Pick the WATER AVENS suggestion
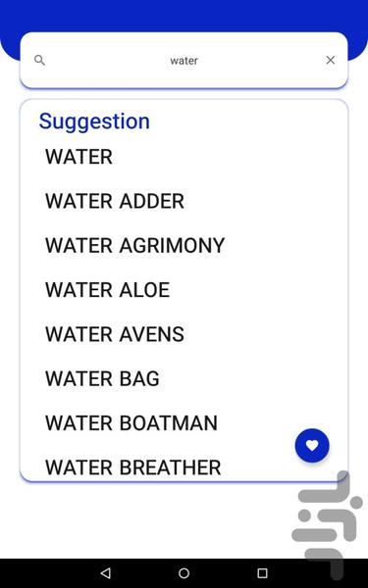The image size is (368, 588). [x=115, y=334]
